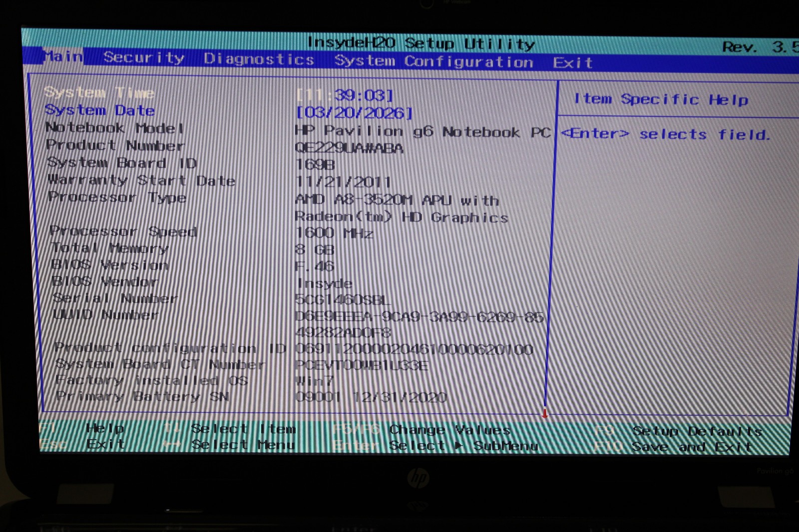
Task: Click the BIOS Vendor label
Action: [x=105, y=281]
